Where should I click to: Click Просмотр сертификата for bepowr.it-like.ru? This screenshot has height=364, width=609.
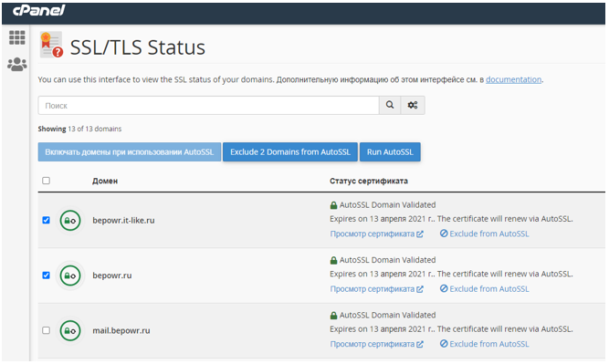coord(376,234)
